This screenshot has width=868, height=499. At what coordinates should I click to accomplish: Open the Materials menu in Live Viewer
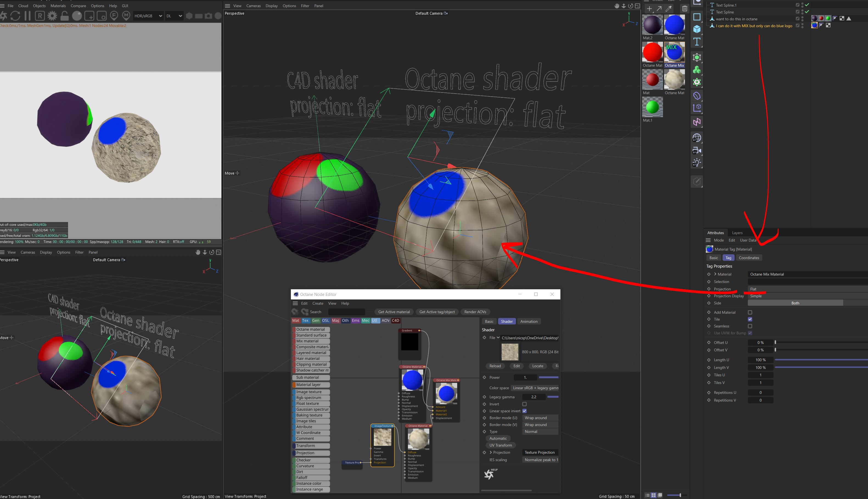pyautogui.click(x=58, y=6)
